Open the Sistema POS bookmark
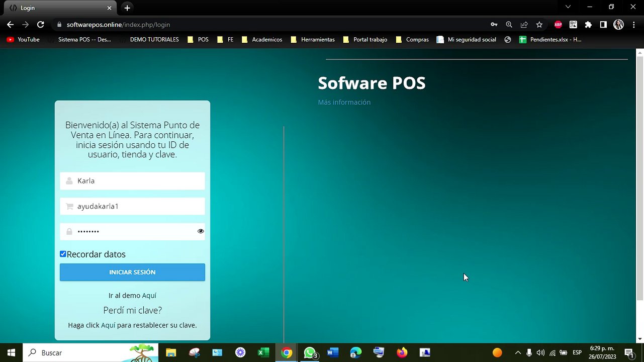 tap(79, 39)
